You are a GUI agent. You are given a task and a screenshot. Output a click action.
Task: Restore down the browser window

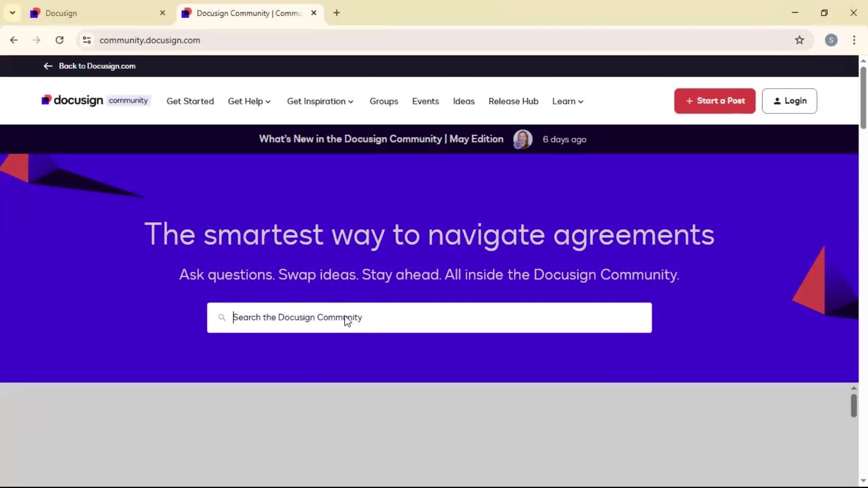[824, 13]
